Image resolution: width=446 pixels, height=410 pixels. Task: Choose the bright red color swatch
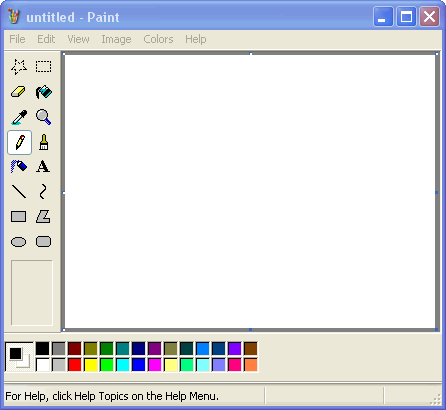pyautogui.click(x=75, y=365)
